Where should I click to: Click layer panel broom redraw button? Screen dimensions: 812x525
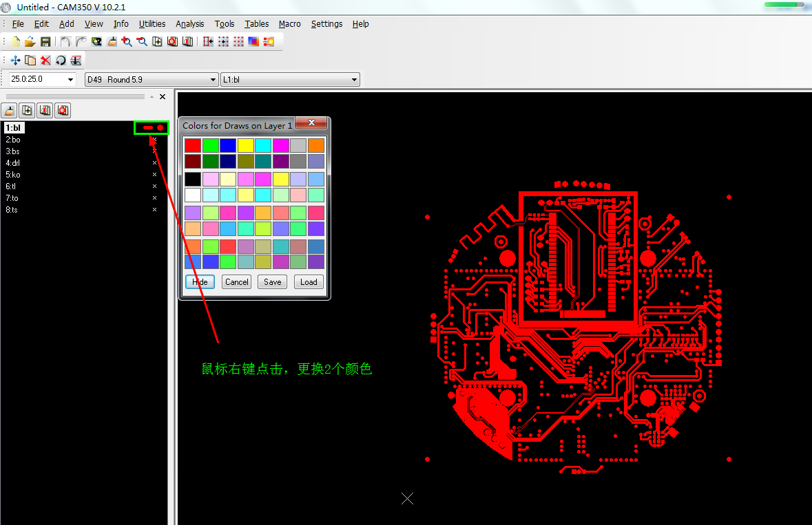(x=10, y=110)
